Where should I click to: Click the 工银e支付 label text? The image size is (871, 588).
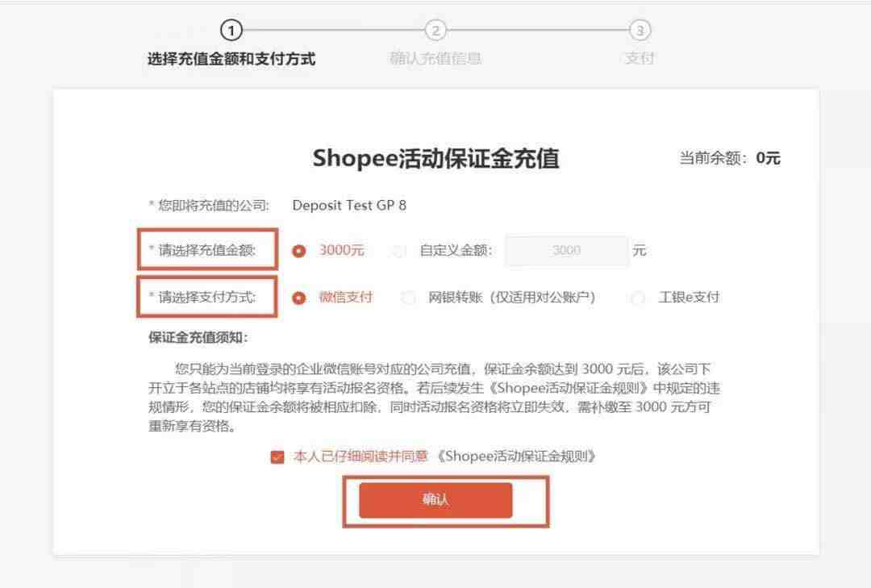[689, 298]
